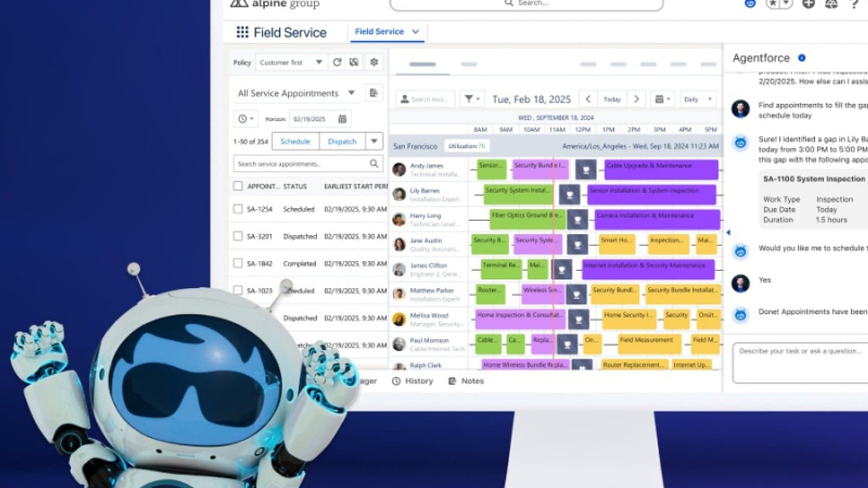Screen dimensions: 868x488
Task: Check the SA-1254 appointment row
Action: pos(238,209)
